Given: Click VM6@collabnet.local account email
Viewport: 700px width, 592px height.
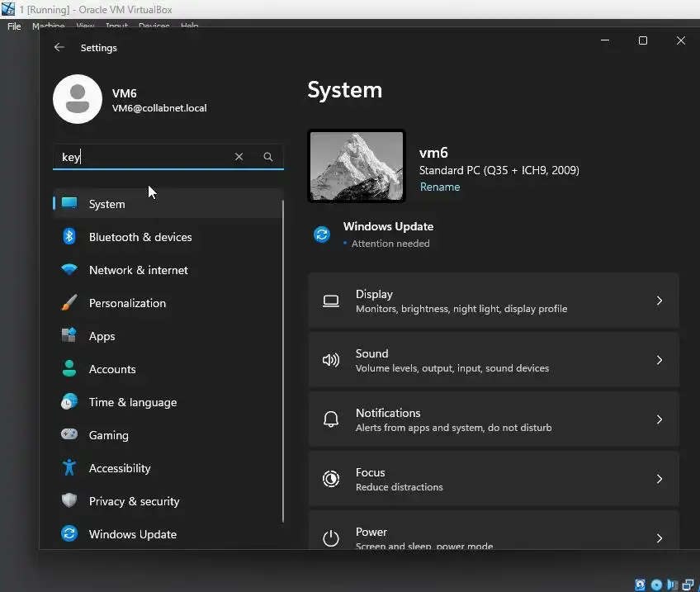Looking at the screenshot, I should click(159, 108).
